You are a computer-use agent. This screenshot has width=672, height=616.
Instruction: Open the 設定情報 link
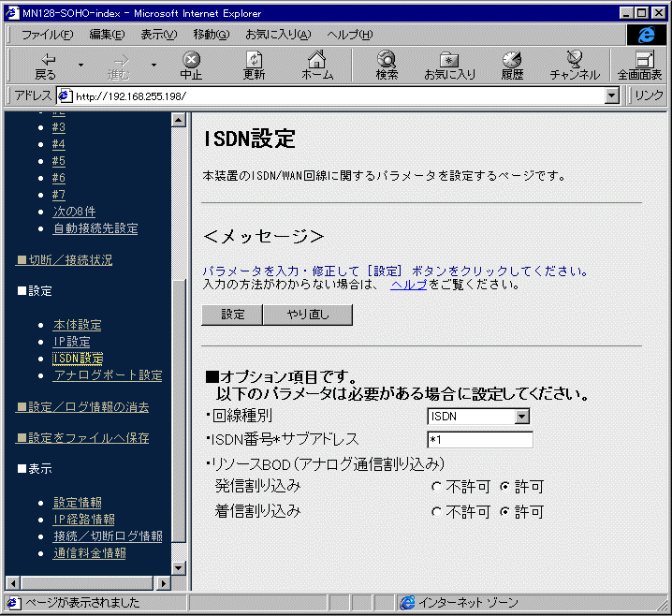pos(77,503)
